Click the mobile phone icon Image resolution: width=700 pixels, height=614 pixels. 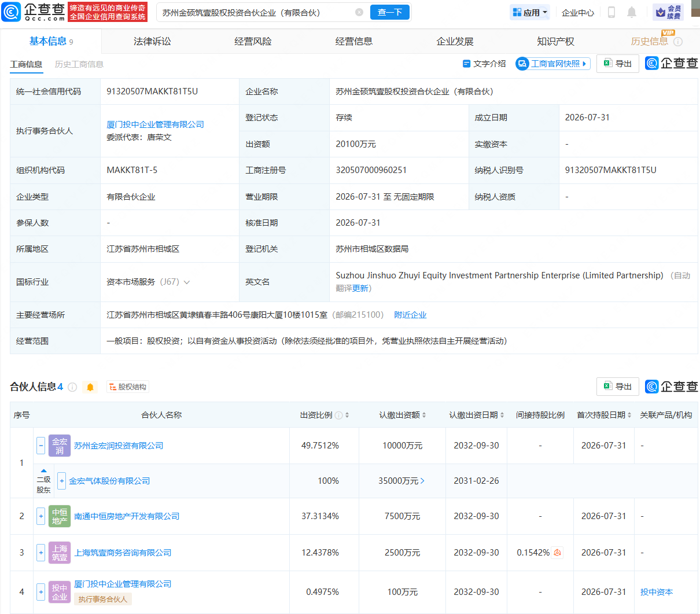tap(611, 12)
